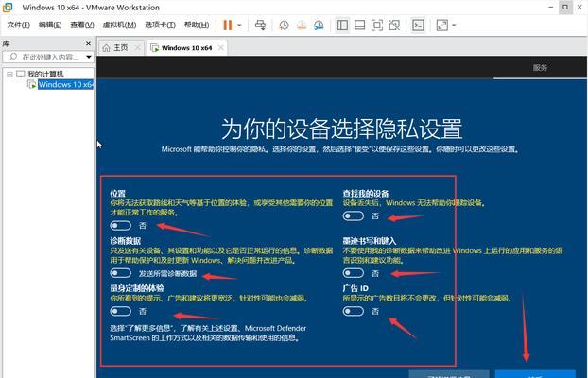The width and height of the screenshot is (588, 378).
Task: Close the library (库) panel
Action: (88, 43)
